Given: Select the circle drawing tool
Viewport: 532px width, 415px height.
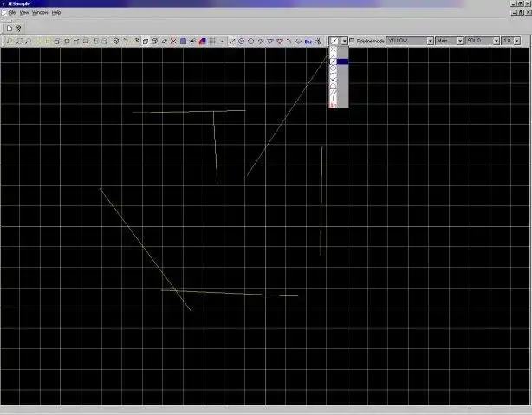Looking at the screenshot, I should pos(251,42).
